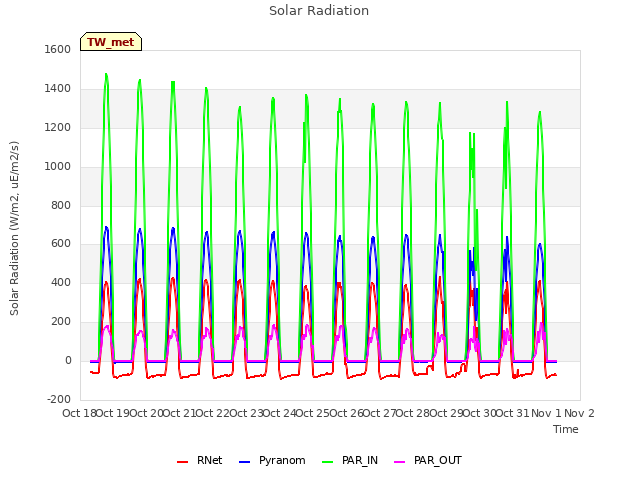This screenshot has width=640, height=480.
Task: Click the -200 y-axis tick label
Action: 59,399
